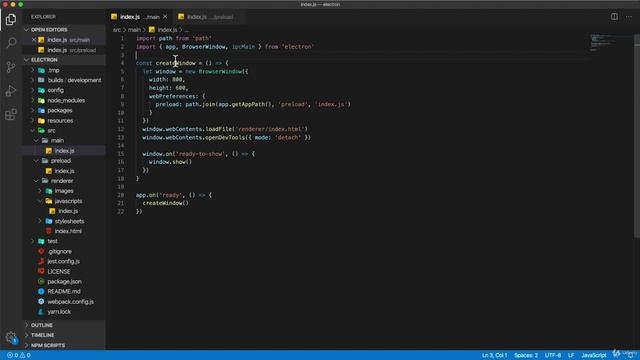Click the src breadcrumb segment

click(x=117, y=30)
